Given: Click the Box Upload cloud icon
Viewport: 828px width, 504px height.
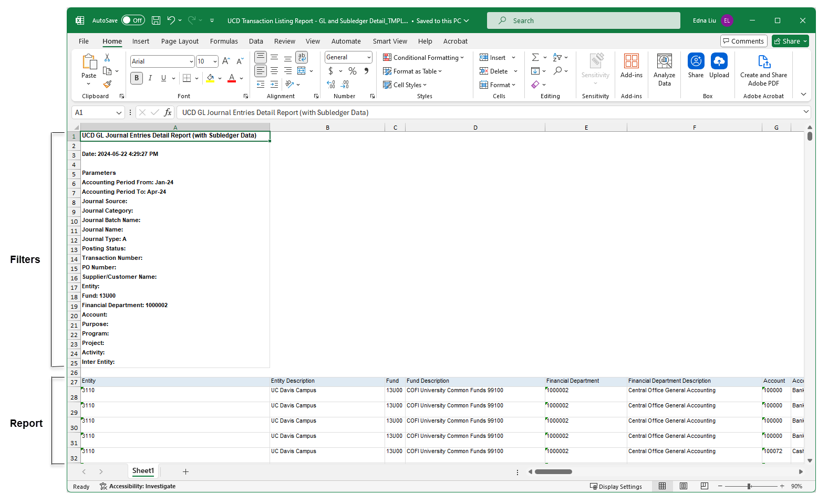Looking at the screenshot, I should click(719, 61).
